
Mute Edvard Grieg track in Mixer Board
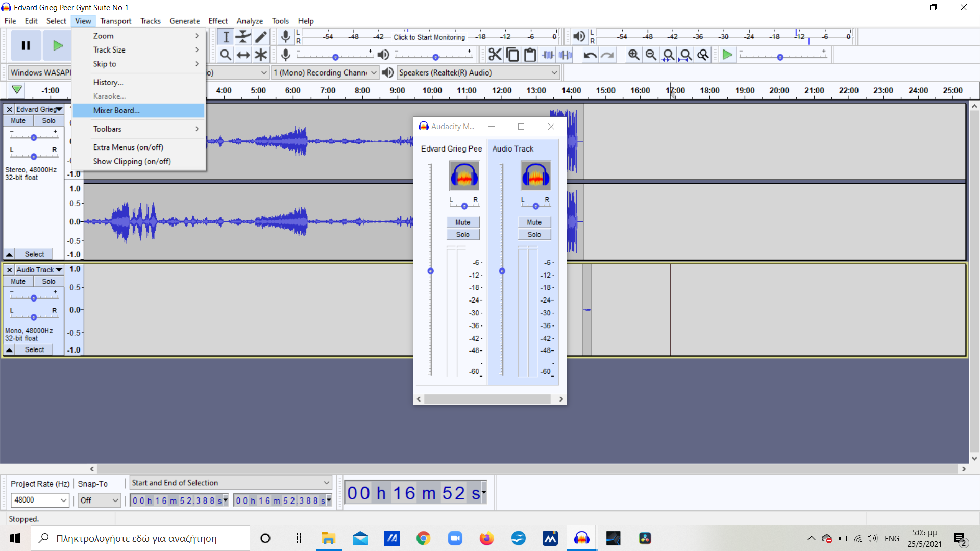pos(462,222)
